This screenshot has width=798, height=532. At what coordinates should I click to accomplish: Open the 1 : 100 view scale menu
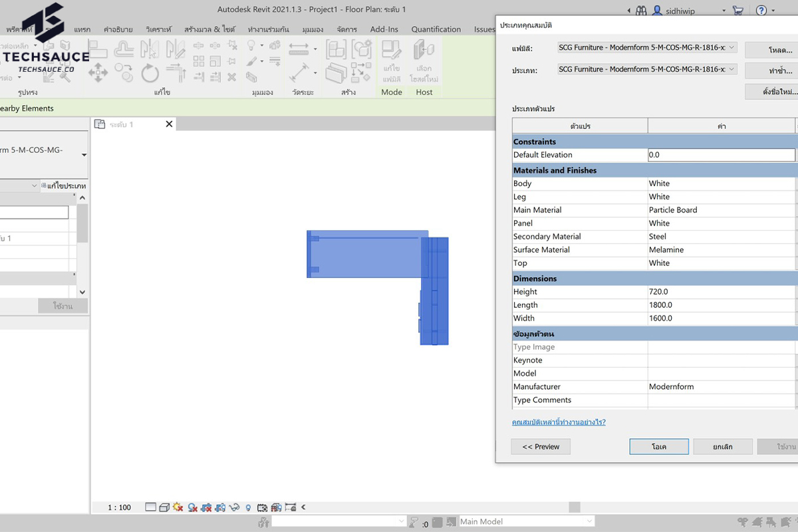click(x=120, y=507)
